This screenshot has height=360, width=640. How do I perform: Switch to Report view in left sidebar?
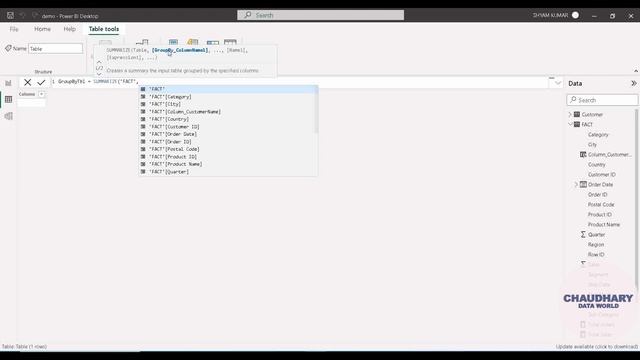point(9,83)
